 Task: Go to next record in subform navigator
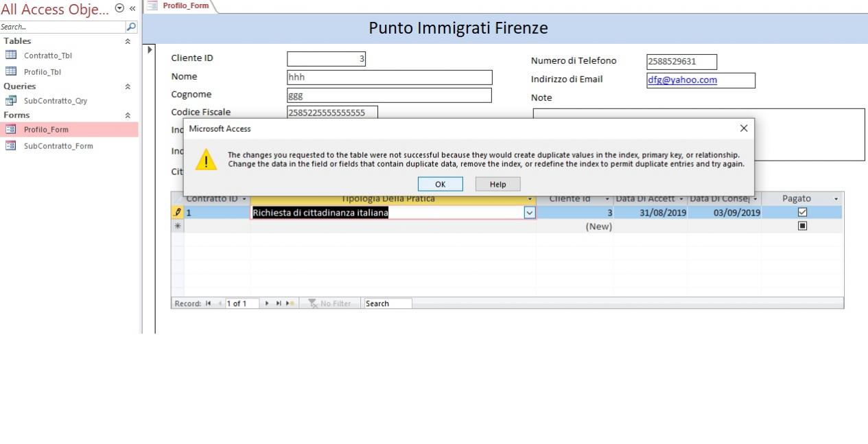coord(267,303)
